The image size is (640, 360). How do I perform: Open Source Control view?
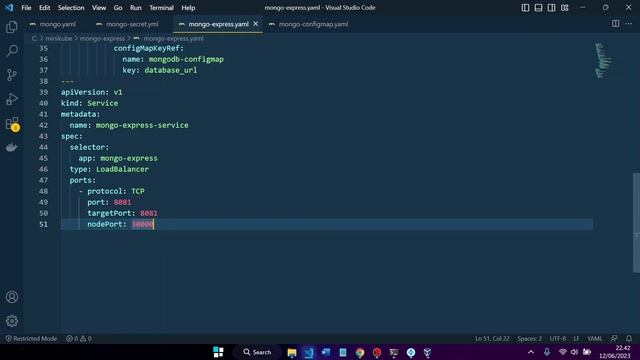[x=12, y=75]
